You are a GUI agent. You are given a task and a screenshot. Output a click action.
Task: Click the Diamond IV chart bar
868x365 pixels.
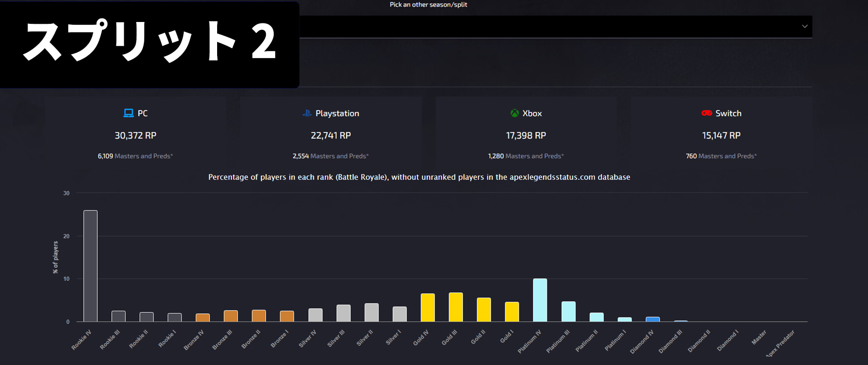(653, 319)
